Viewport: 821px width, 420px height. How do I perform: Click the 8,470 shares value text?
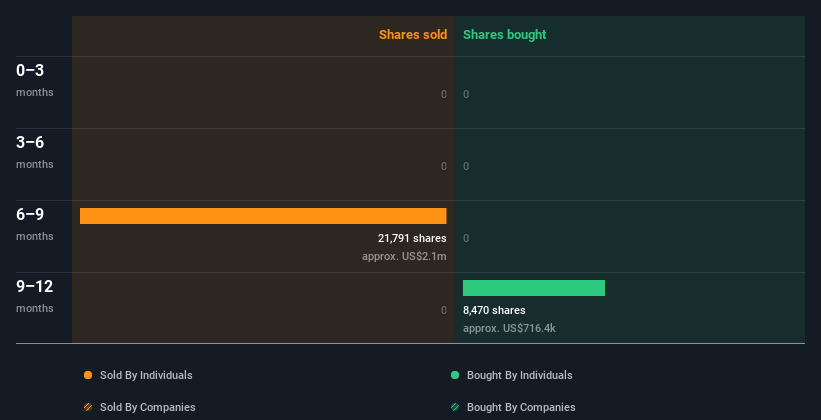tap(494, 310)
